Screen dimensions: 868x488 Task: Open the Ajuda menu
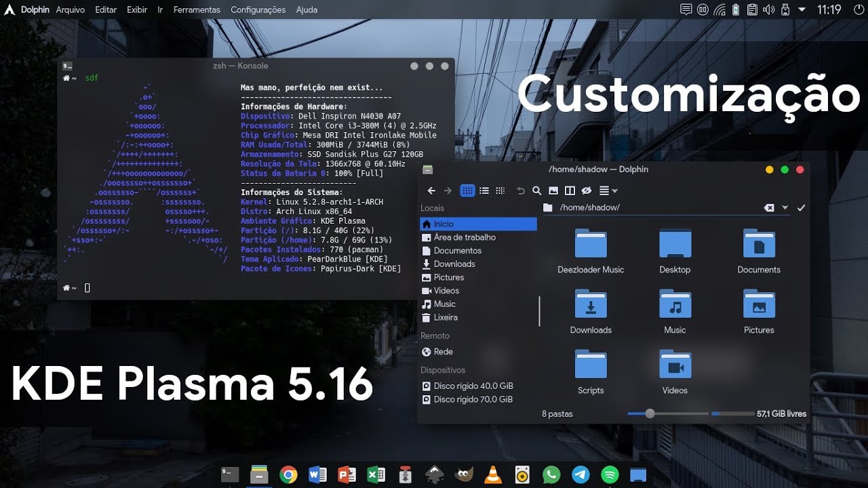coord(307,9)
